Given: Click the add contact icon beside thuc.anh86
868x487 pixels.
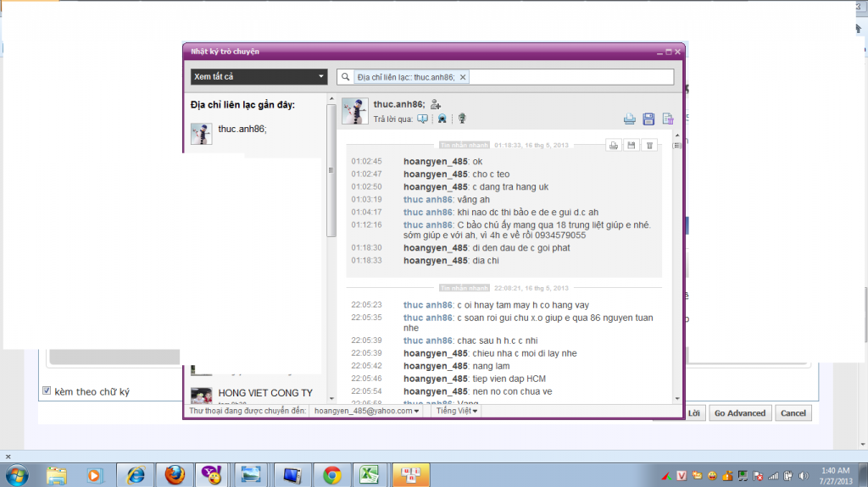Looking at the screenshot, I should [437, 104].
